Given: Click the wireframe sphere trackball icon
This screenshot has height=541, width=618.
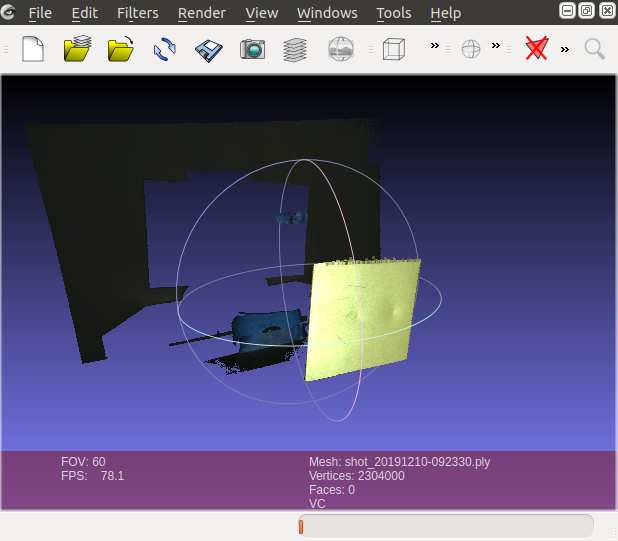Looking at the screenshot, I should tap(471, 49).
